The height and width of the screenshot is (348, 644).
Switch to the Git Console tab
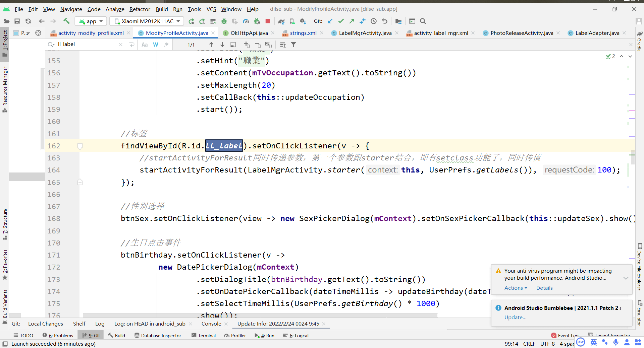(x=211, y=324)
